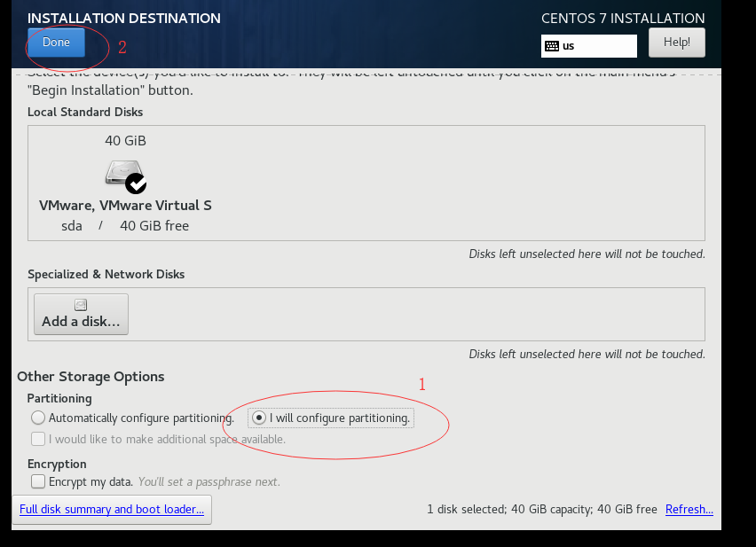Click the Local Standard Disks heading
The height and width of the screenshot is (547, 756).
[85, 113]
